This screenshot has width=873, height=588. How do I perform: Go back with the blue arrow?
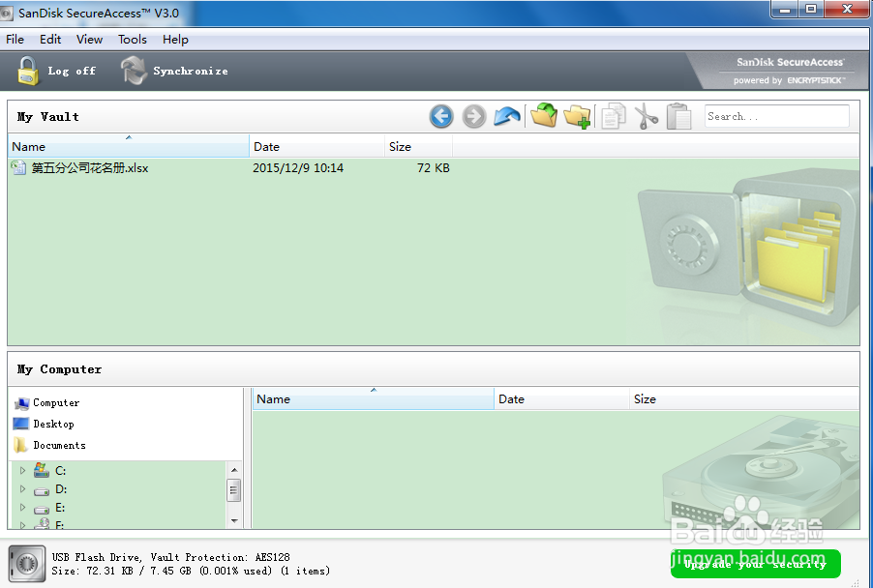441,117
